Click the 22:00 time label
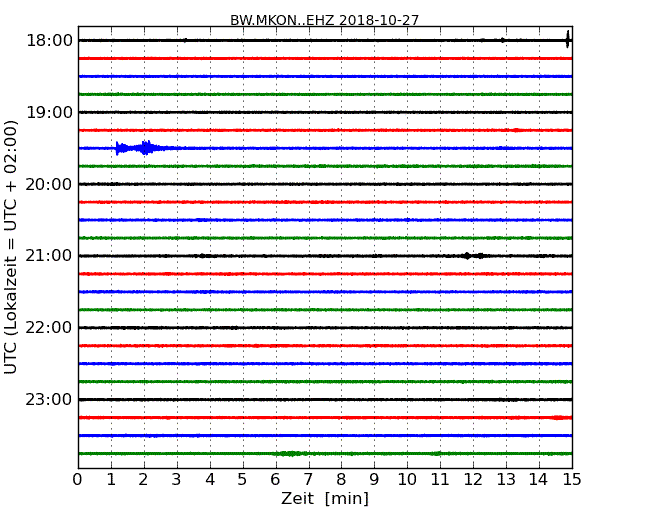This screenshot has width=650, height=520. click(49, 328)
